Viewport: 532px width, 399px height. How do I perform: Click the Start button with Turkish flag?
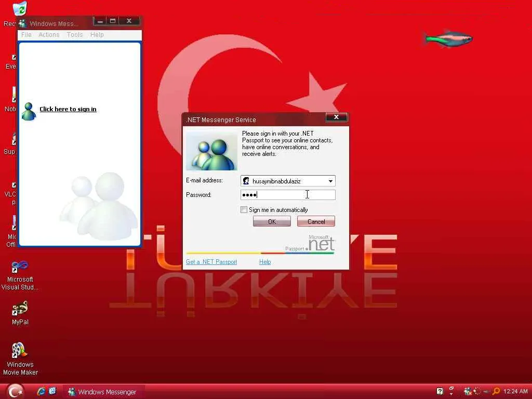[x=15, y=392]
